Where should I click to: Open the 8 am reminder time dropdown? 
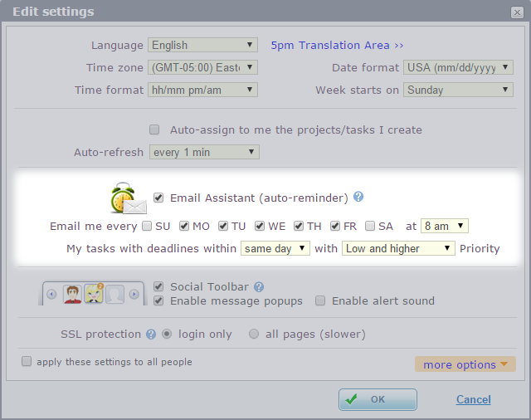click(x=445, y=226)
